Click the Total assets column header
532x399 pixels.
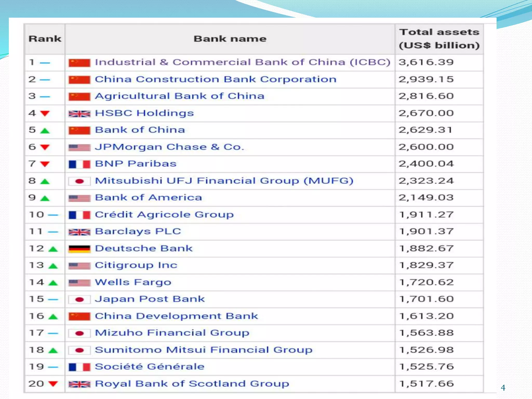pyautogui.click(x=439, y=39)
